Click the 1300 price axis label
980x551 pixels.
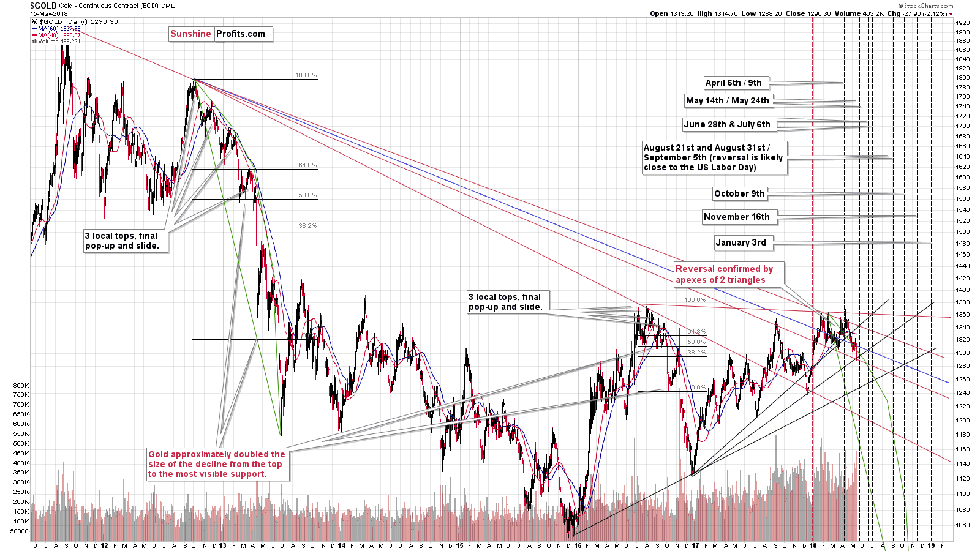tap(963, 353)
